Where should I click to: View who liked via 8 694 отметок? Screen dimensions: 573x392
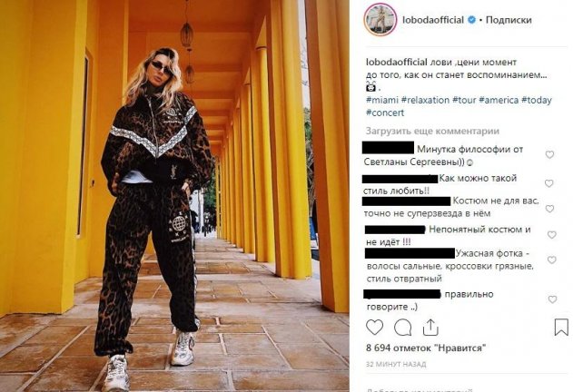426,348
